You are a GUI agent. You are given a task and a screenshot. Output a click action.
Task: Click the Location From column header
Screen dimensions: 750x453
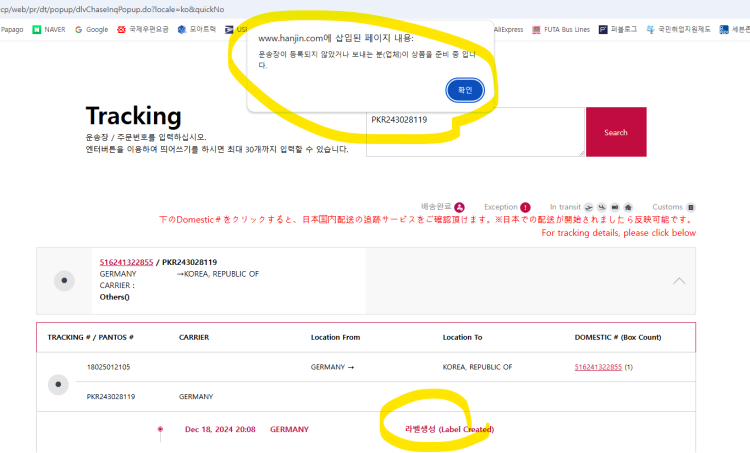tap(335, 337)
